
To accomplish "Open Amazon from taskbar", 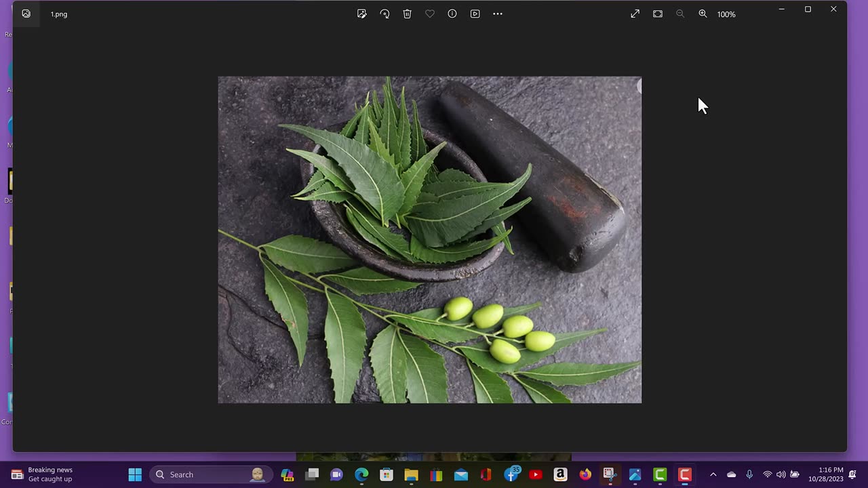I will 560,474.
